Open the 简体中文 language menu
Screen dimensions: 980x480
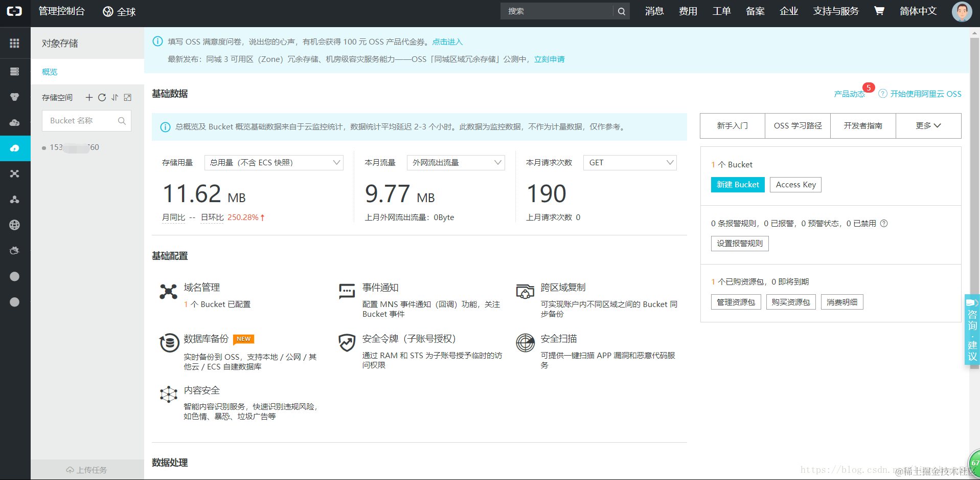(x=918, y=11)
